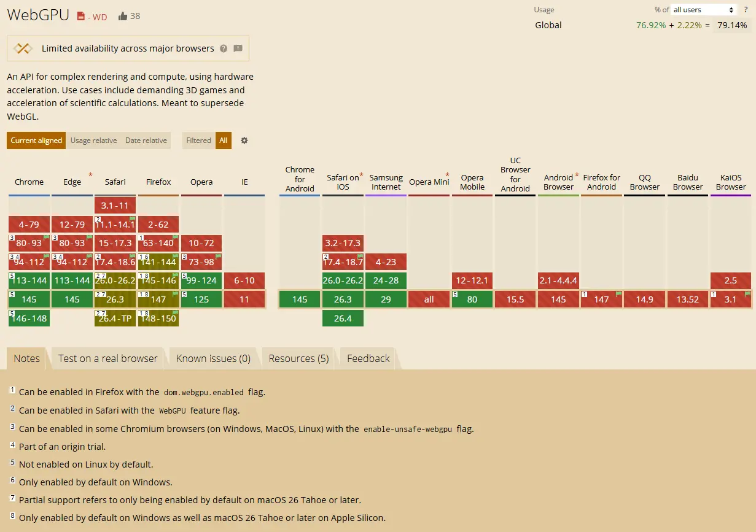The width and height of the screenshot is (756, 532).
Task: Open the Resources (5) tab
Action: point(298,358)
